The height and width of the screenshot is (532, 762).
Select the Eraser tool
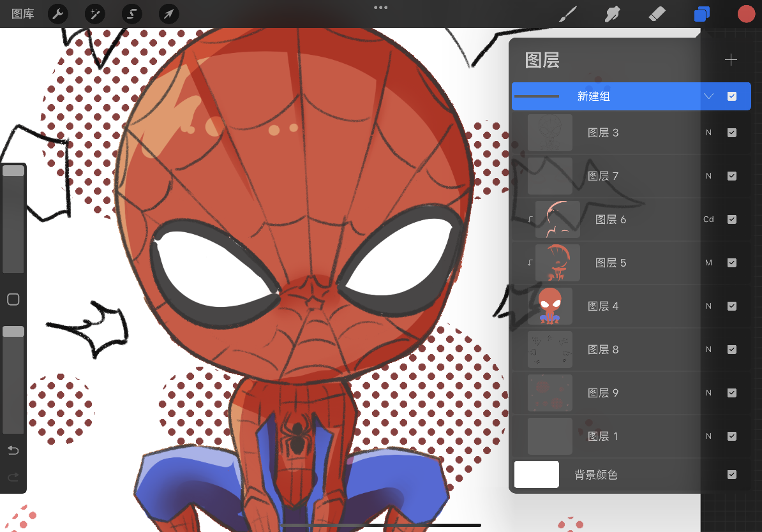click(657, 14)
